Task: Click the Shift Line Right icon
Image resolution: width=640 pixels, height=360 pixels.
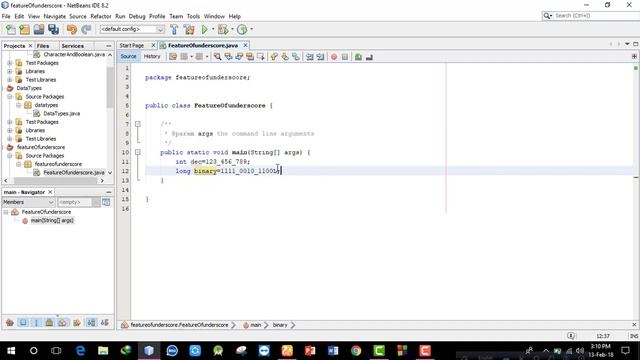Action: click(x=320, y=57)
